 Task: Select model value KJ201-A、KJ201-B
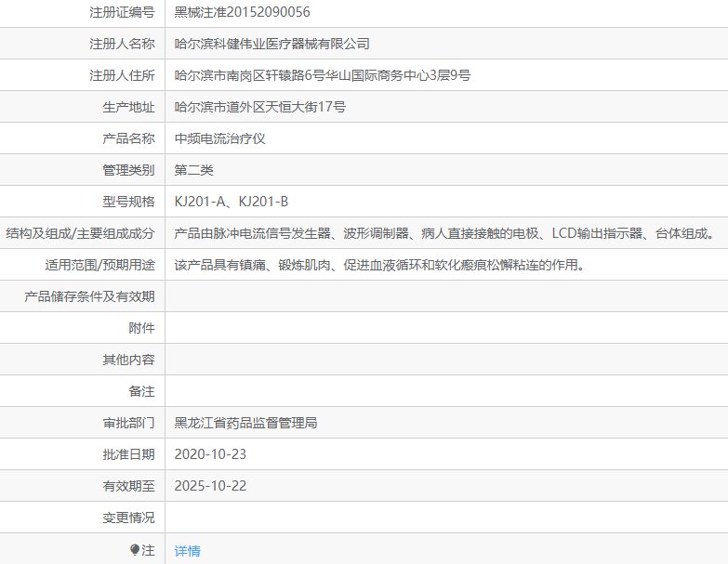point(232,202)
